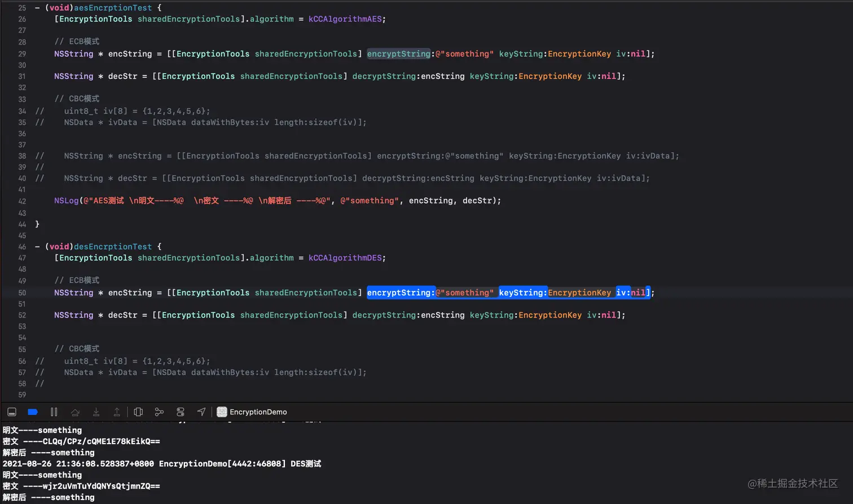Open the Environment Overrides control
The width and height of the screenshot is (853, 504).
pyautogui.click(x=181, y=412)
